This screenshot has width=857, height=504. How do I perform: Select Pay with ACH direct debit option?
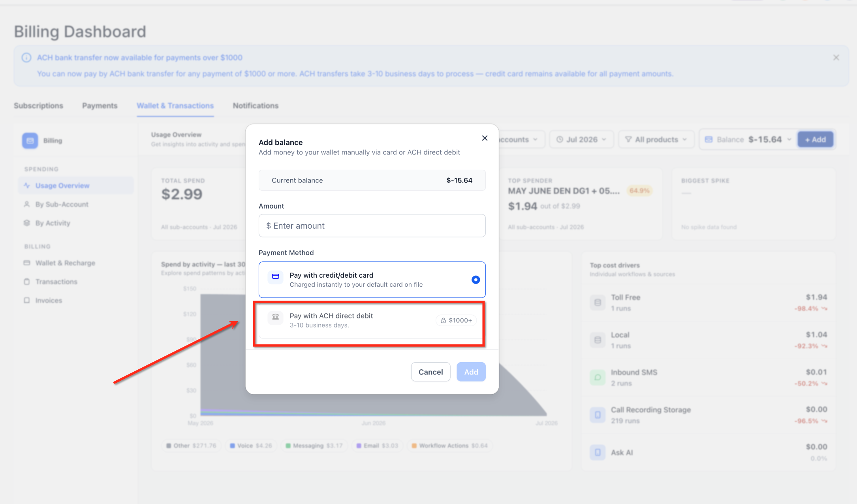point(372,320)
